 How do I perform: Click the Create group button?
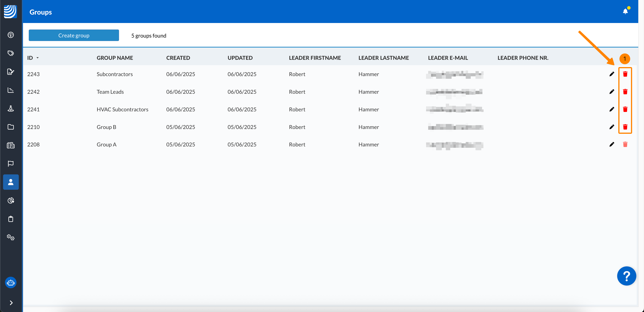[x=74, y=35]
